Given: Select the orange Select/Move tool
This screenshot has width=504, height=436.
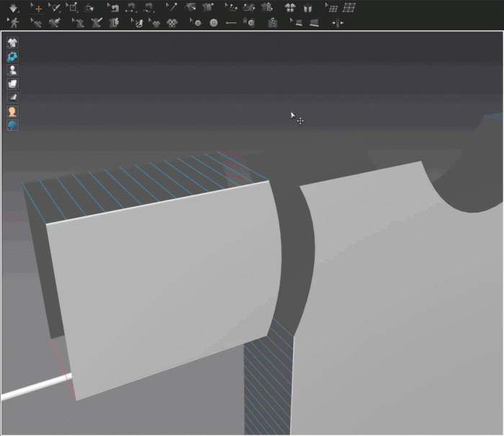Looking at the screenshot, I should pyautogui.click(x=37, y=8).
